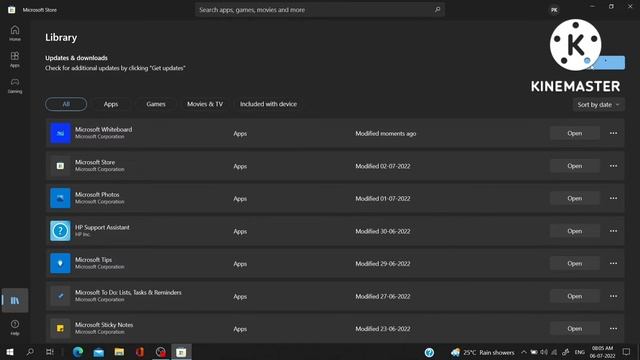Click ENG language indicator in tray
Viewport: 640px width, 360px height.
(x=580, y=352)
